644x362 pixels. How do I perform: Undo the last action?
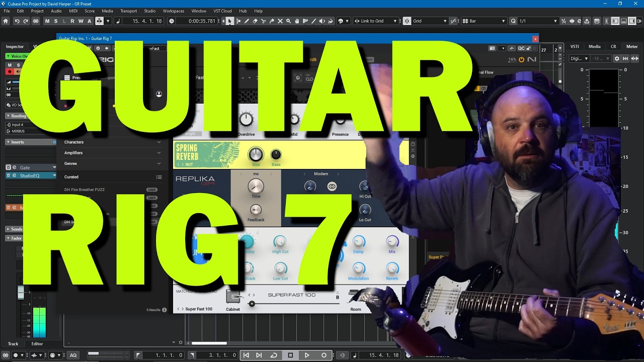17,21
